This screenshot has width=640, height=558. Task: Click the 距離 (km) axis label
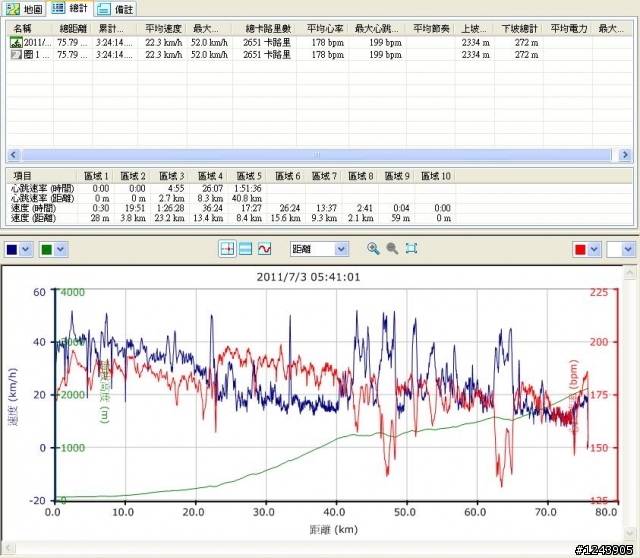pyautogui.click(x=333, y=529)
